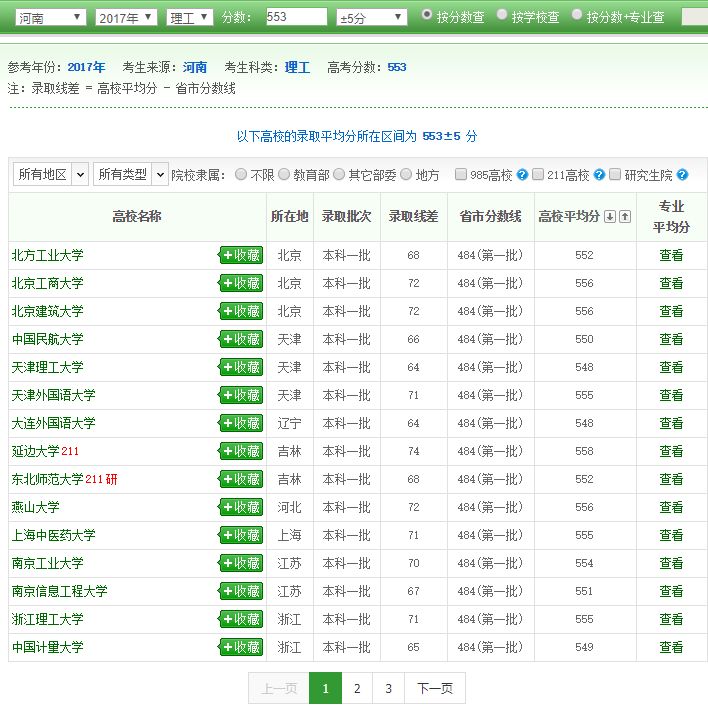Add 北京工商大学 to favorites with +收藏
This screenshot has height=710, width=708.
tap(241, 283)
